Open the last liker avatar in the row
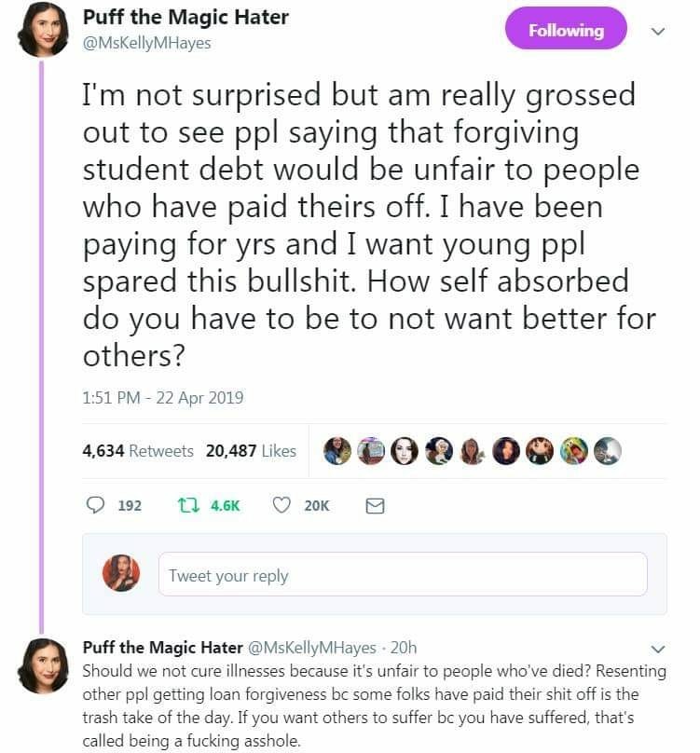700x753 pixels. tap(607, 451)
